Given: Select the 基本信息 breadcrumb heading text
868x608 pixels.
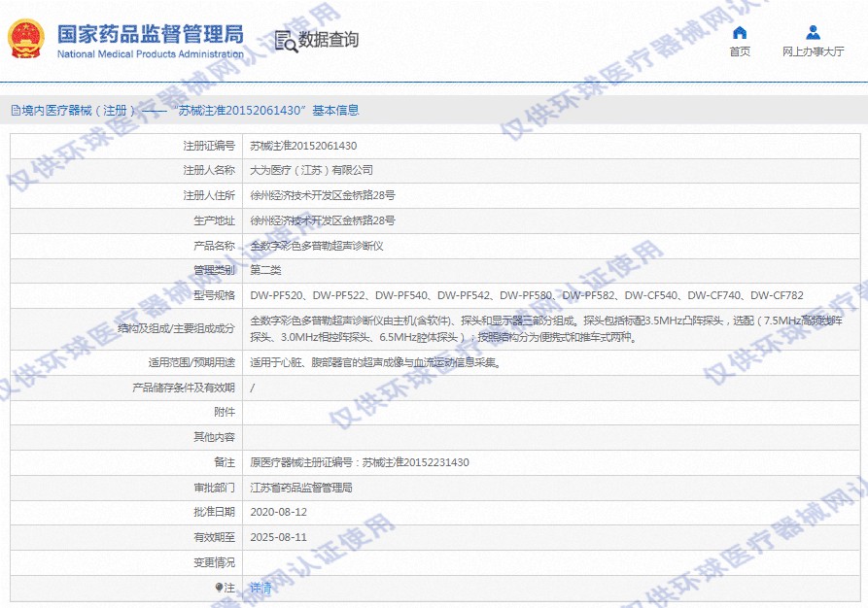Looking at the screenshot, I should (335, 110).
